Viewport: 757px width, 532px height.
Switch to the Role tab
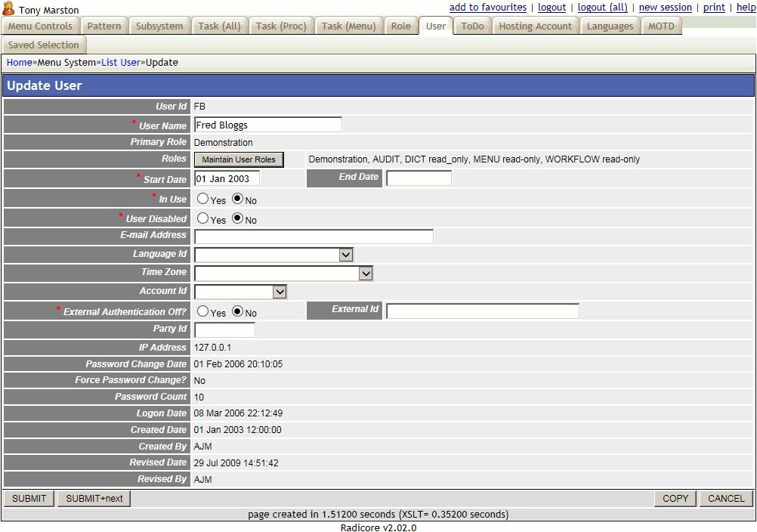tap(400, 25)
